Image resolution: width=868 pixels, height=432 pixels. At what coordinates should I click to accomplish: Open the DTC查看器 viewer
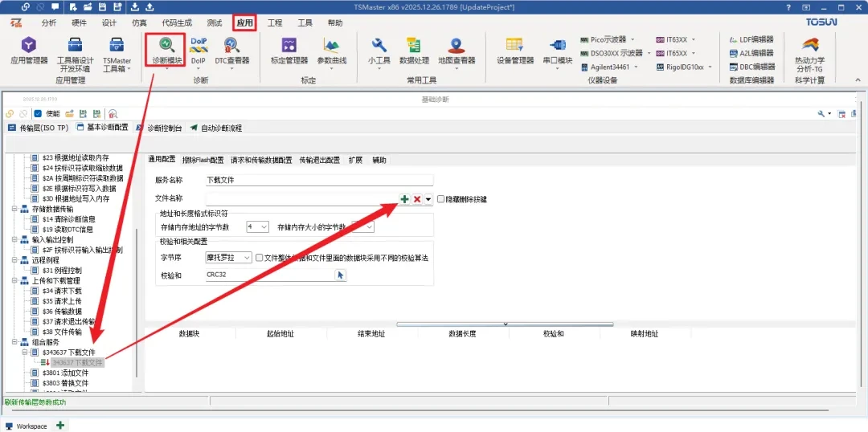coord(232,51)
